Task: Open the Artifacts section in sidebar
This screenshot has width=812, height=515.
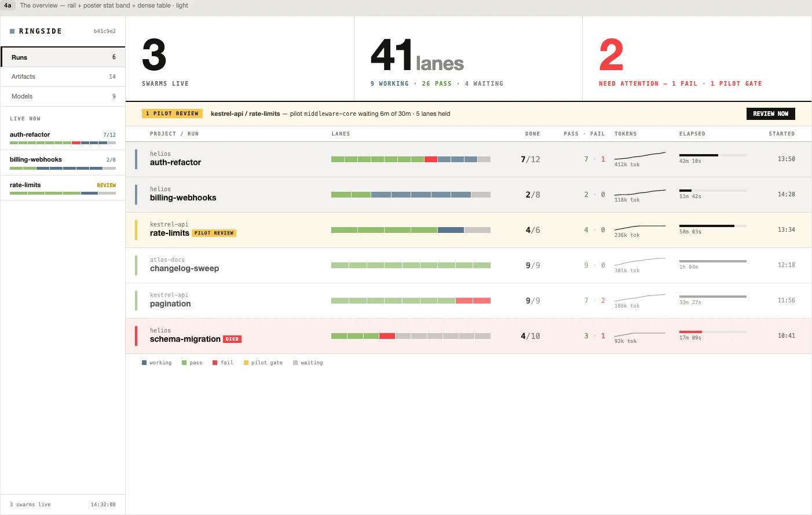Action: (x=63, y=76)
